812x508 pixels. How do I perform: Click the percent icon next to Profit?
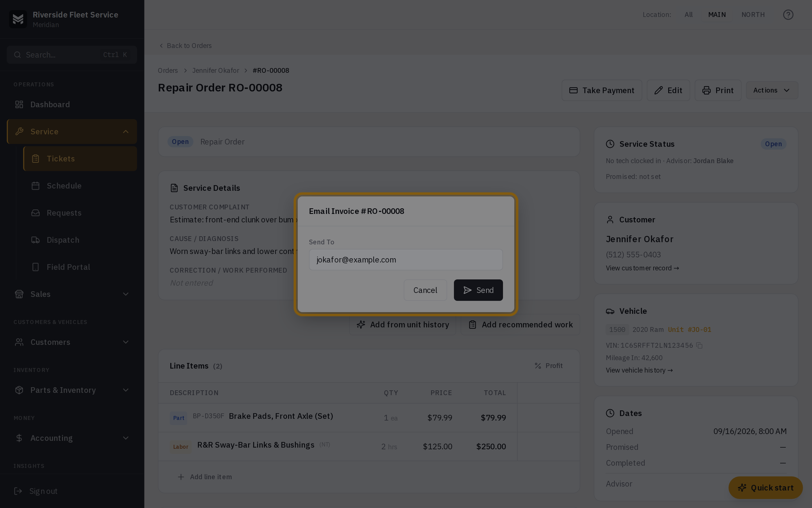point(538,366)
